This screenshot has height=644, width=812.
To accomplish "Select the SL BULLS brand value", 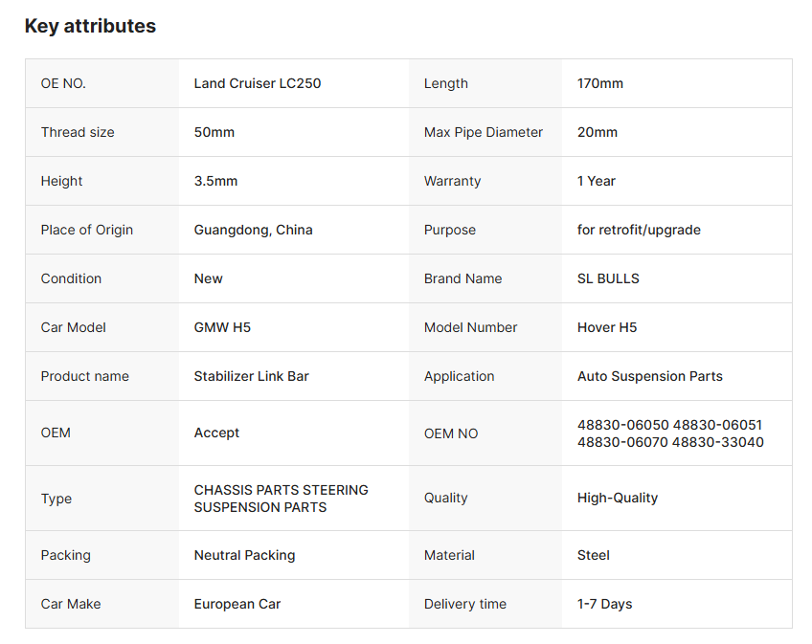I will (608, 278).
